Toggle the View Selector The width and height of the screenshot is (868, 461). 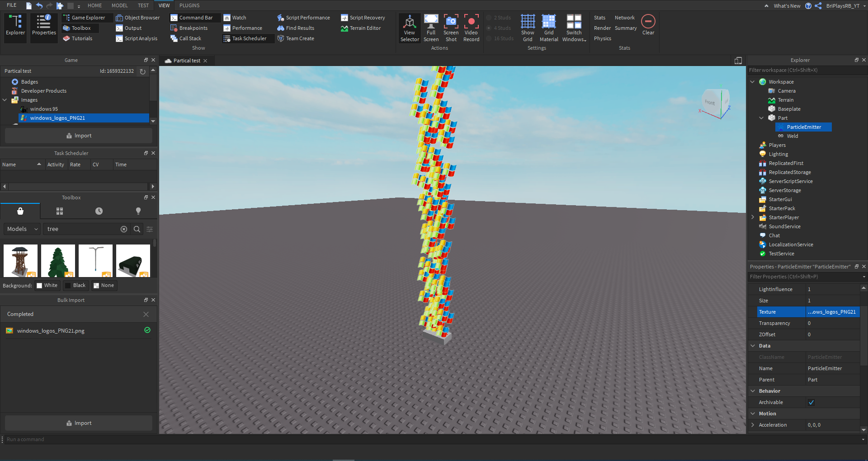pos(410,28)
